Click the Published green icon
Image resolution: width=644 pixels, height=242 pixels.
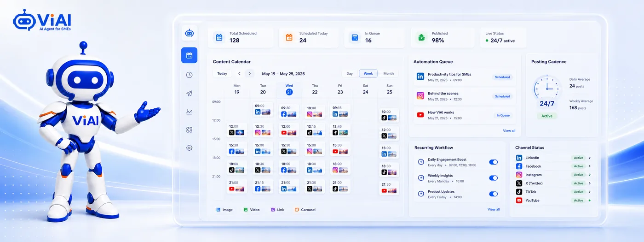point(421,37)
